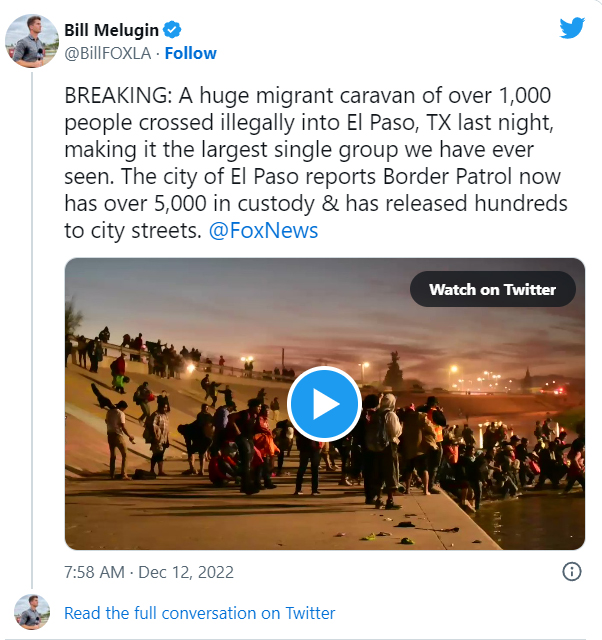Viewport: 602px width, 640px height.
Task: Click the blue verified checkmark badge
Action: tap(172, 30)
